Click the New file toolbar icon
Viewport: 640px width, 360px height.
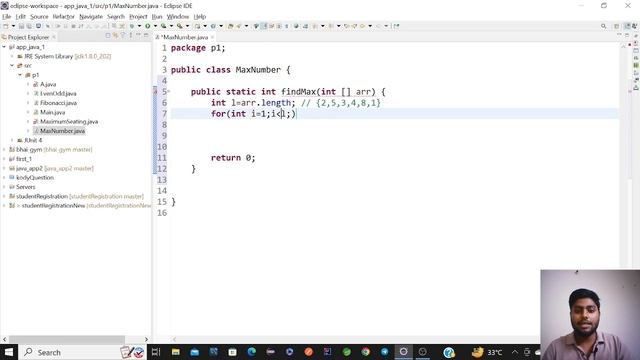pyautogui.click(x=6, y=26)
